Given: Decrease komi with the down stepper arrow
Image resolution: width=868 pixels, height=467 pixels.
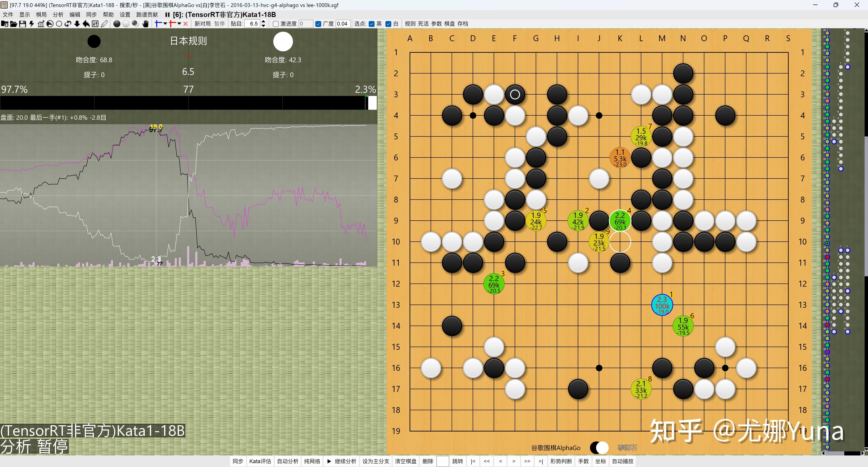Looking at the screenshot, I should pyautogui.click(x=264, y=26).
